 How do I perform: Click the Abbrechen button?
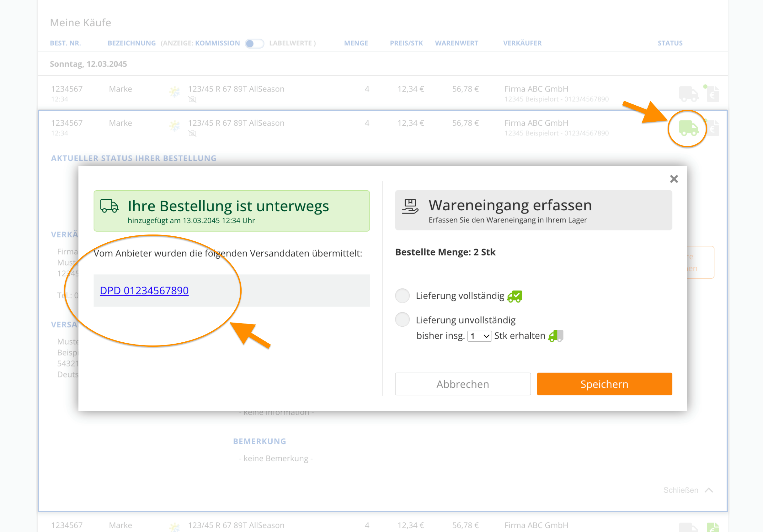(x=462, y=384)
